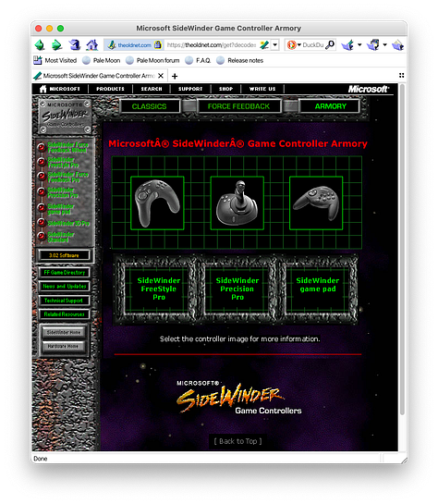Select the game pad controller image
The width and height of the screenshot is (438, 504).
tap(316, 203)
